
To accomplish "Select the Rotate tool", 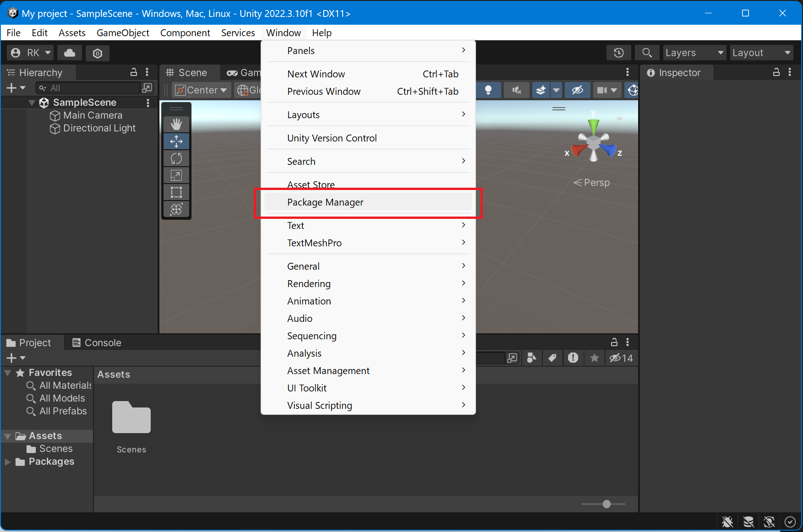I will point(176,158).
